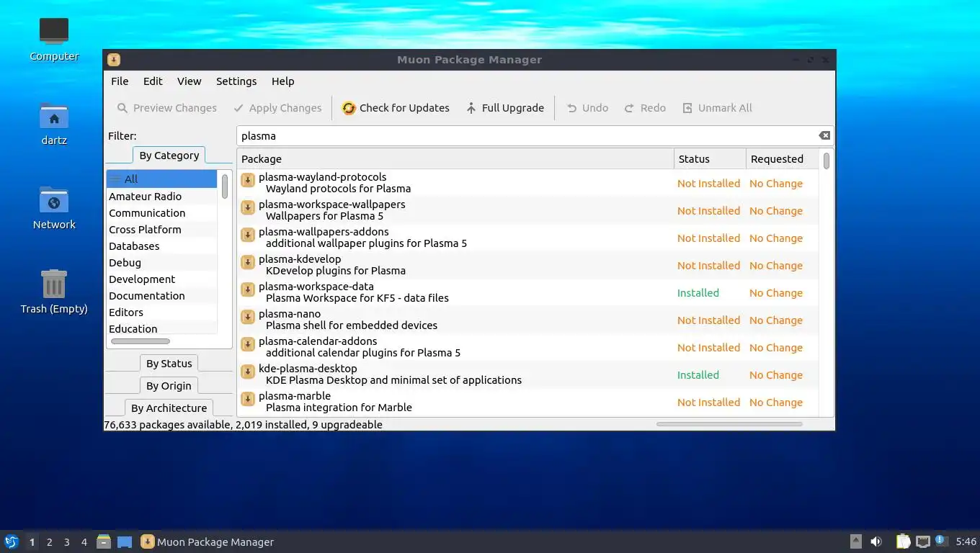980x553 pixels.
Task: Open the Settings menu
Action: pyautogui.click(x=236, y=81)
